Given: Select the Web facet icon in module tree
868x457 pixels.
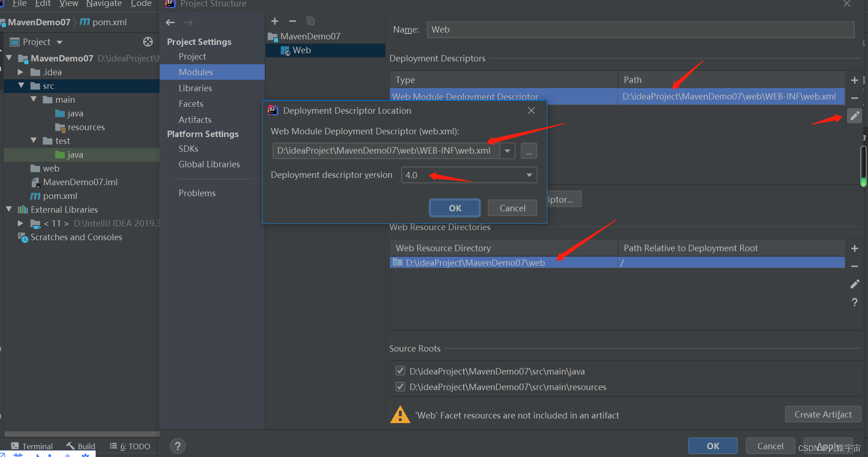Looking at the screenshot, I should click(285, 50).
